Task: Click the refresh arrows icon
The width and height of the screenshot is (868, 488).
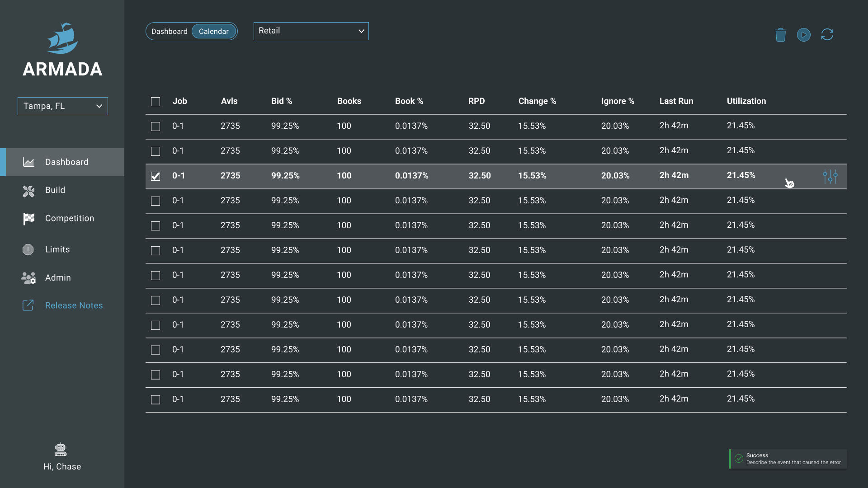Action: [827, 35]
